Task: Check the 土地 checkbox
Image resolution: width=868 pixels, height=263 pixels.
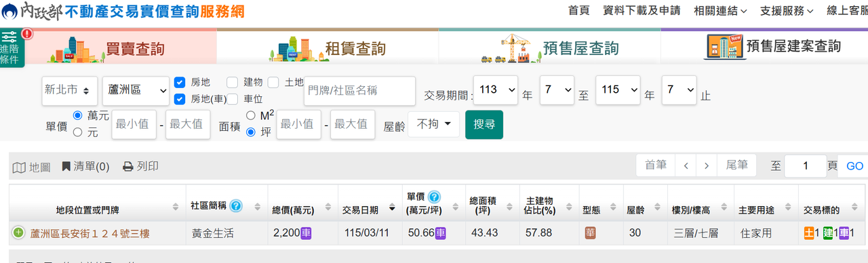Action: (x=273, y=82)
